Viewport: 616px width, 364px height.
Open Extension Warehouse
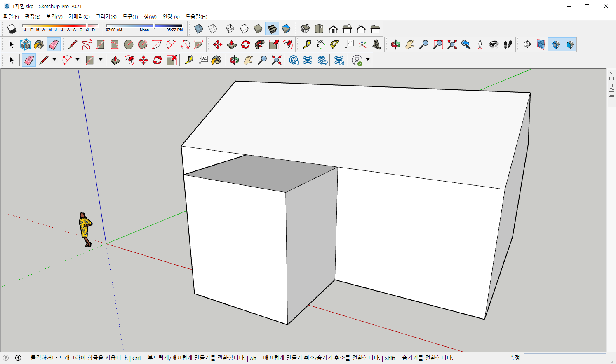(308, 60)
